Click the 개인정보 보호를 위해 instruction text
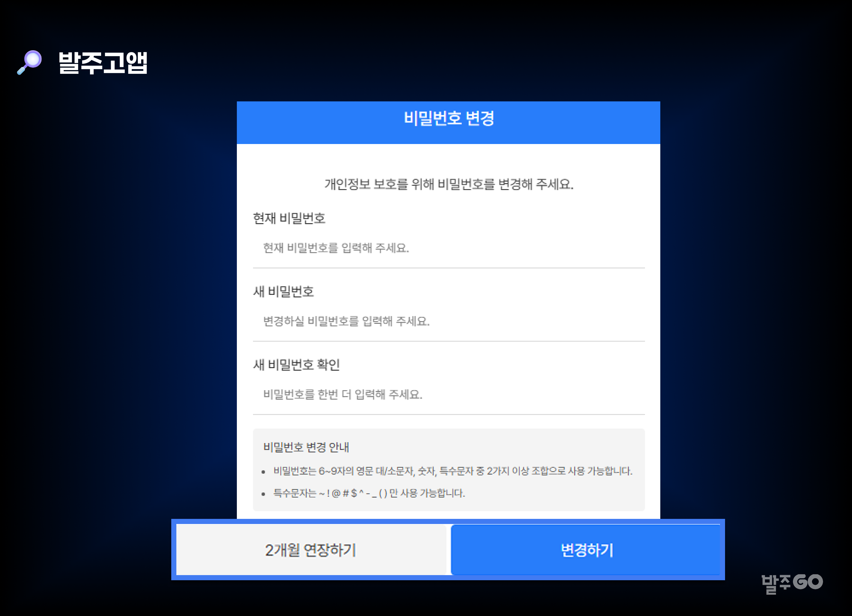852x616 pixels. click(448, 184)
